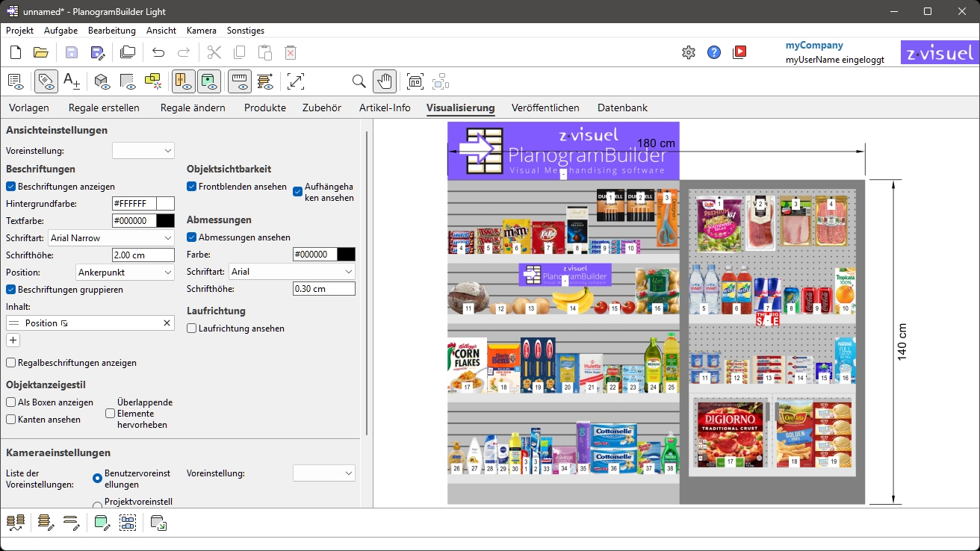Viewport: 980px width, 551px height.
Task: Open the Arial Narrow Schriftart dropdown
Action: tap(111, 238)
